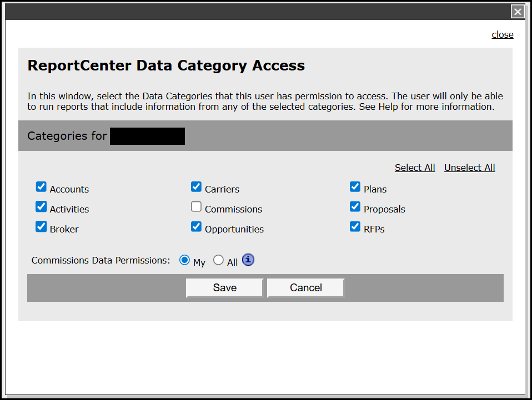Click the Save button
532x400 pixels.
pyautogui.click(x=224, y=288)
